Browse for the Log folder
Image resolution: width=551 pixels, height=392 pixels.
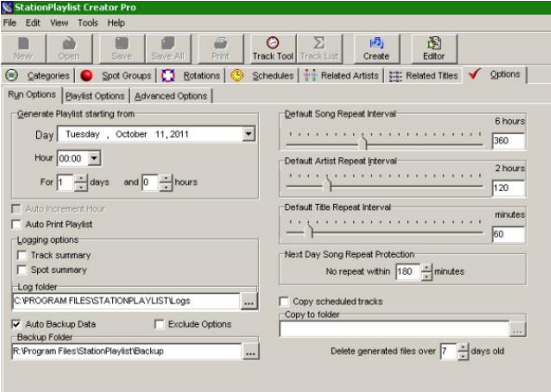[249, 302]
